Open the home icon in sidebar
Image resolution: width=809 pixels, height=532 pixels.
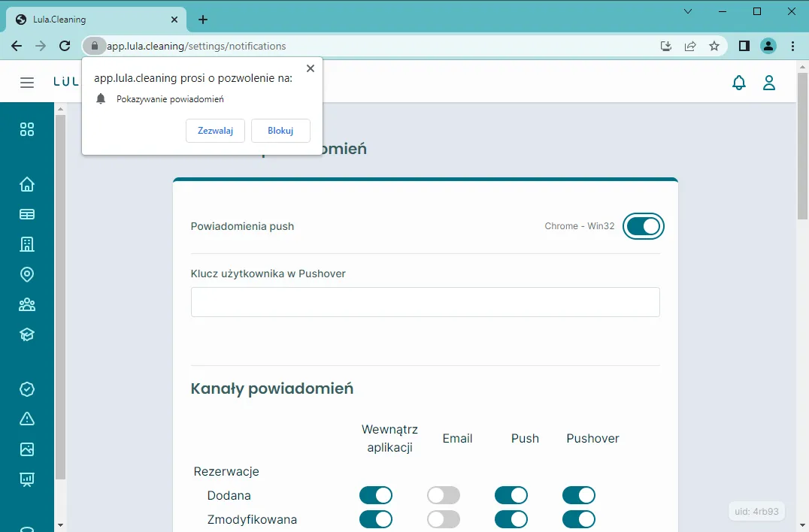pos(27,185)
